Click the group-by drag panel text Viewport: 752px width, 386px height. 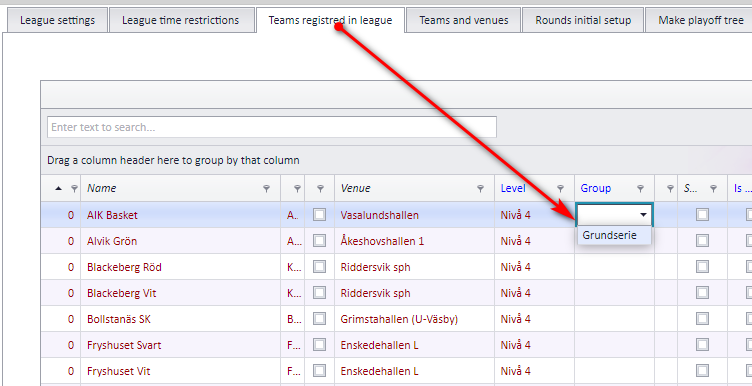[173, 160]
